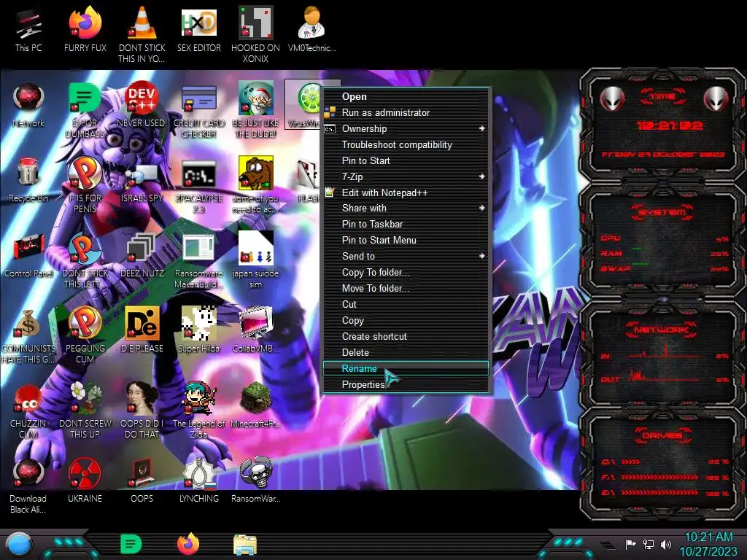
Task: Select the HxD icon labeled SEX EDITOR
Action: (x=198, y=29)
